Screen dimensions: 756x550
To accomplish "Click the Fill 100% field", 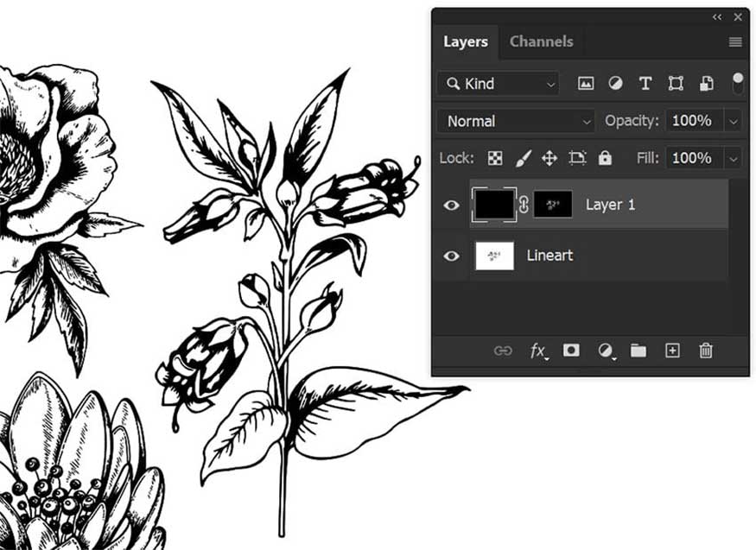I will tap(695, 159).
